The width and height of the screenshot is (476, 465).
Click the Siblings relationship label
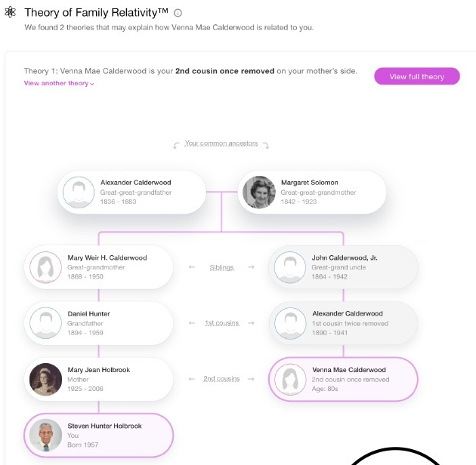click(x=221, y=267)
